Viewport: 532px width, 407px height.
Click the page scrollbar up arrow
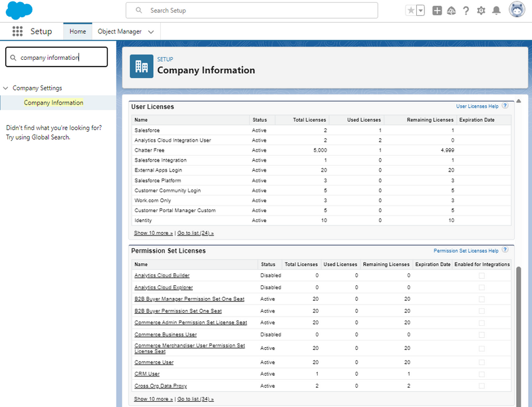[x=519, y=100]
